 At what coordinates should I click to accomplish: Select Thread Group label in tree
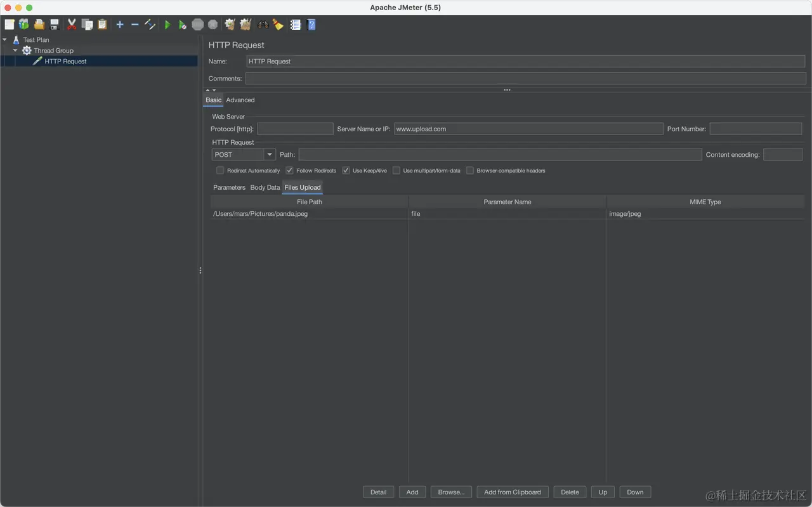53,51
